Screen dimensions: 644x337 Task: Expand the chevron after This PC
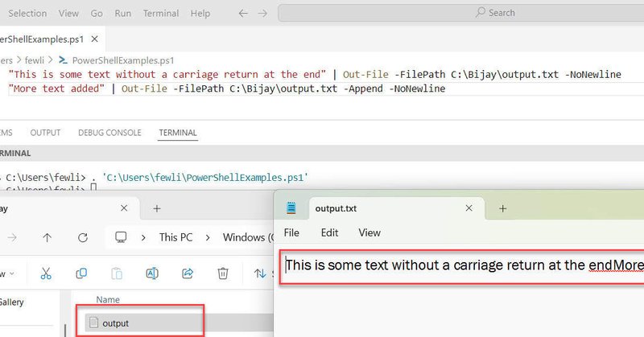[208, 237]
